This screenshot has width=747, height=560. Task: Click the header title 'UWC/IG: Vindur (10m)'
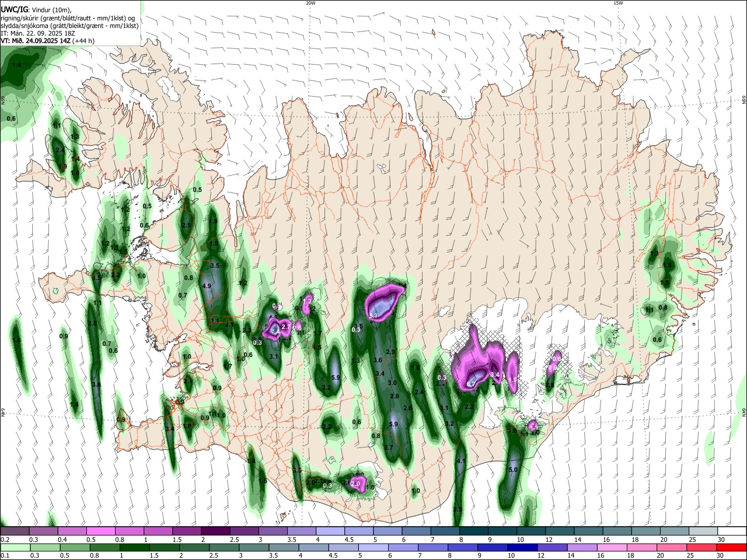[x=36, y=10]
